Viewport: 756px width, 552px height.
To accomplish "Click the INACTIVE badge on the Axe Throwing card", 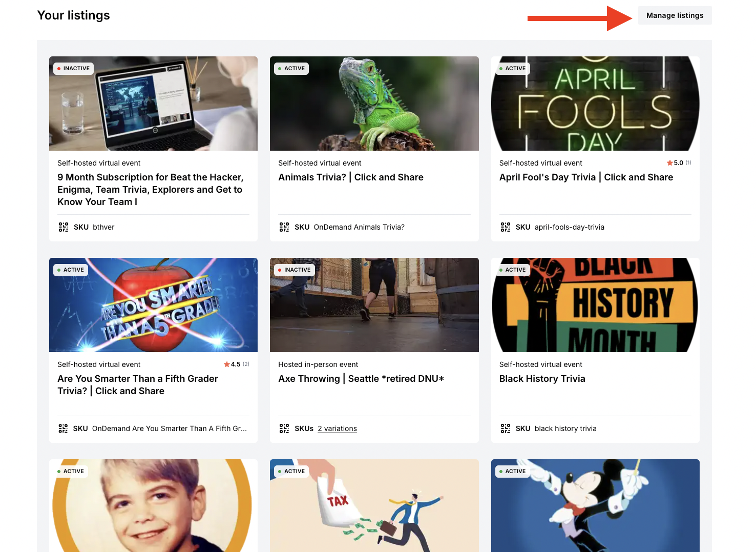I will (x=295, y=270).
